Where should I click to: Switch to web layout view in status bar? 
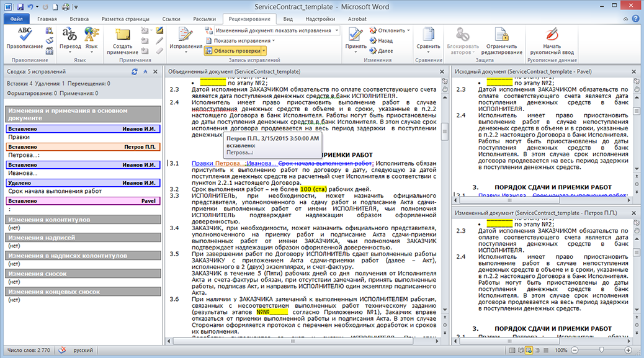(x=528, y=351)
